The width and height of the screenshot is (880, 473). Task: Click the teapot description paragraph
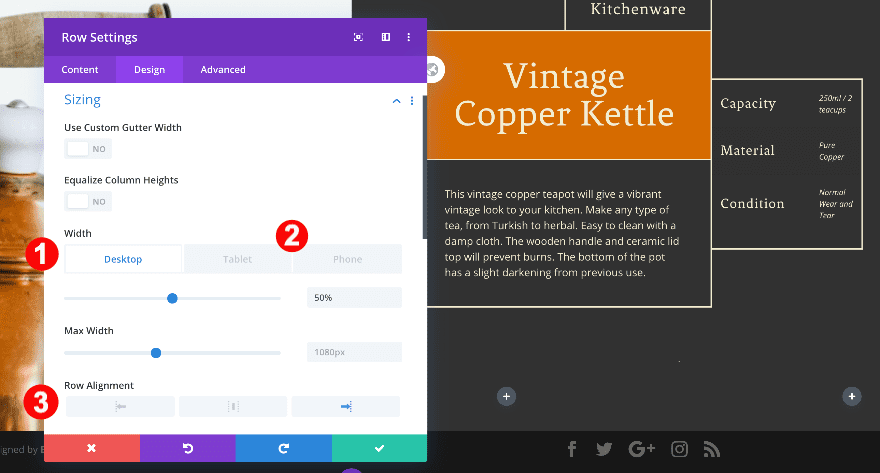click(562, 233)
